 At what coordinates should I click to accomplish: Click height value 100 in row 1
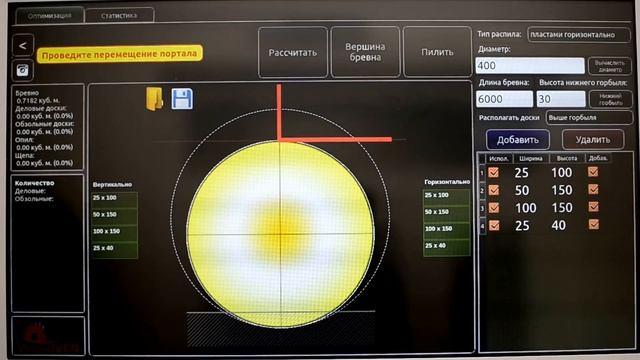pyautogui.click(x=562, y=173)
